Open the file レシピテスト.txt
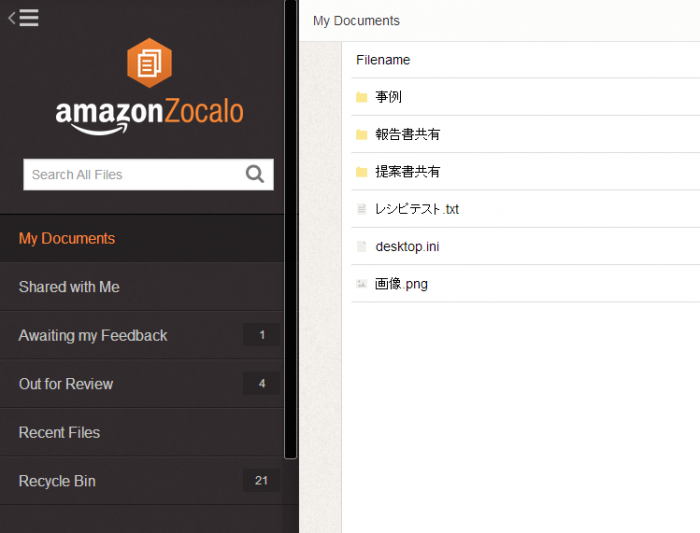 417,209
